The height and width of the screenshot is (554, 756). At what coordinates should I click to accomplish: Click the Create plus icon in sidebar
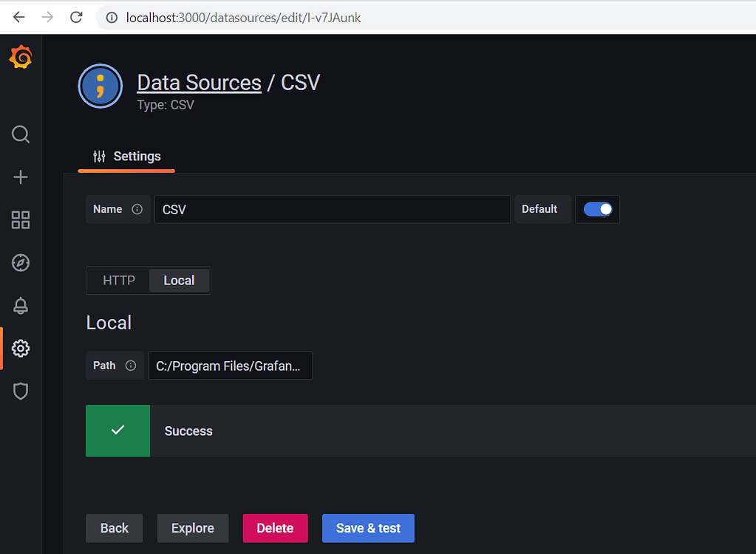click(x=20, y=177)
